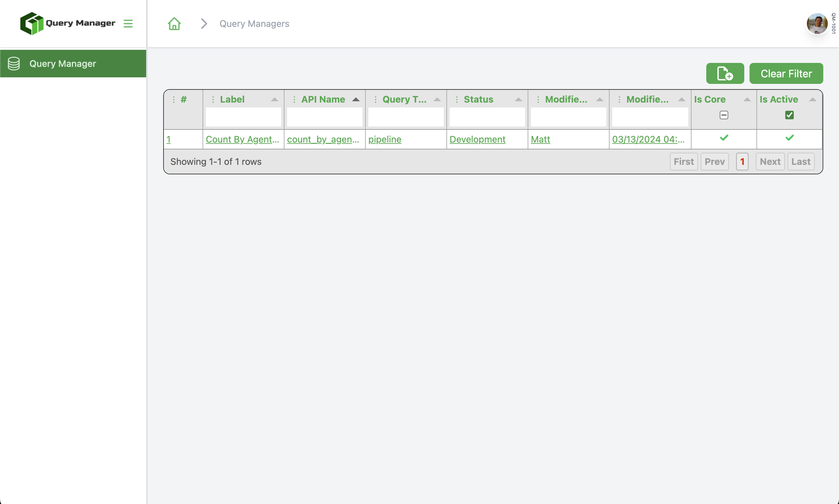Click the sort arrow on the Label column

[x=274, y=99]
